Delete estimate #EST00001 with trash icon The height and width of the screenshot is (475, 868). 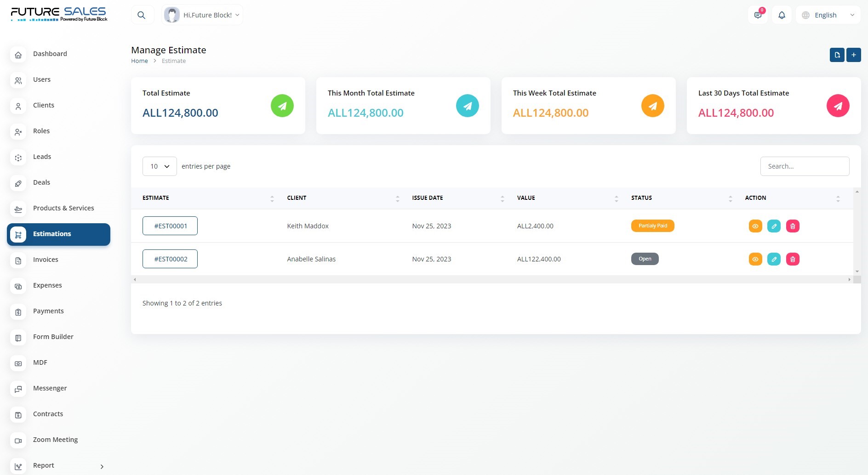pyautogui.click(x=793, y=226)
